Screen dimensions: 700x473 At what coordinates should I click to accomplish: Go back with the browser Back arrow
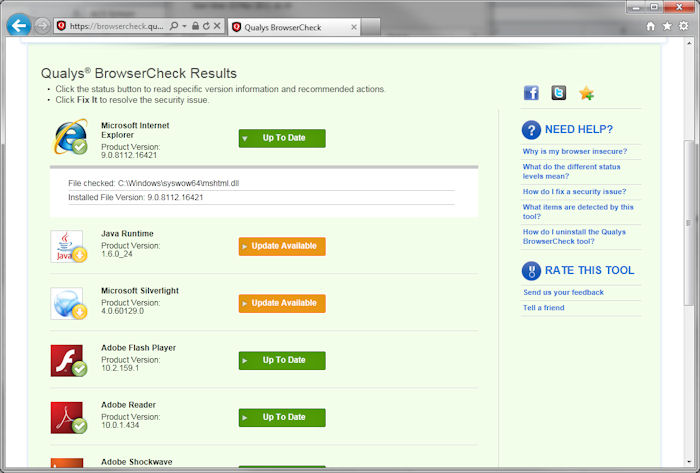[19, 26]
